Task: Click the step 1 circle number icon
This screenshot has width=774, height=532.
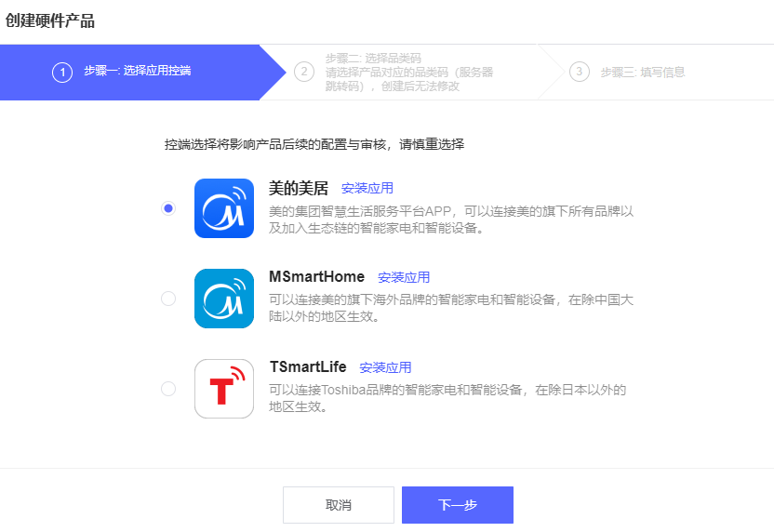Action: [62, 73]
